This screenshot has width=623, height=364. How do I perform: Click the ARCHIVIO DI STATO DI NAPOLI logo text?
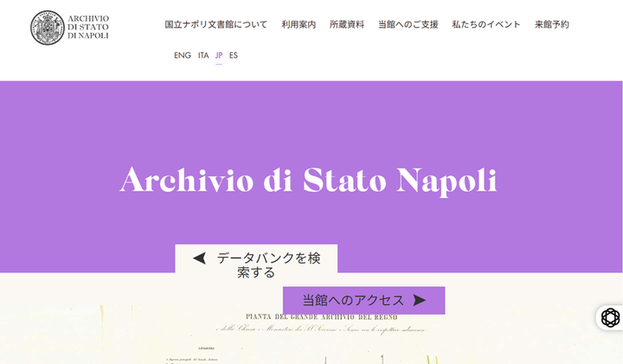coord(88,28)
